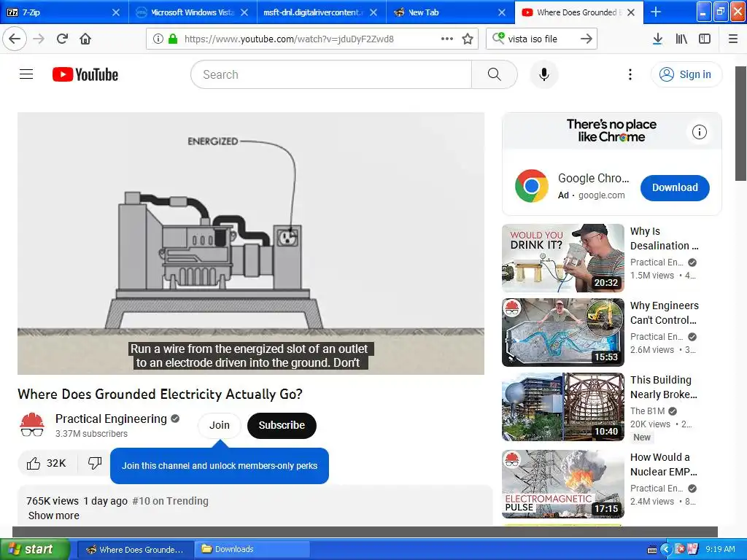Download Google Chrome from the ad

pos(675,187)
